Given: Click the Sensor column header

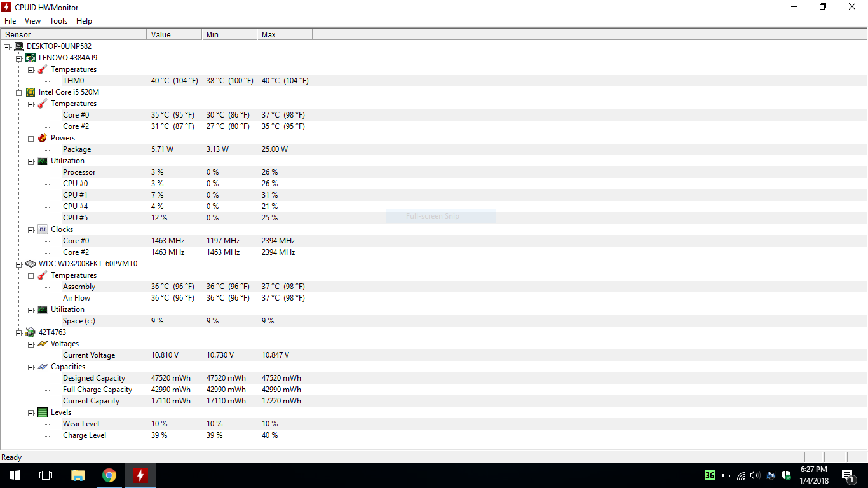Looking at the screenshot, I should pos(74,34).
